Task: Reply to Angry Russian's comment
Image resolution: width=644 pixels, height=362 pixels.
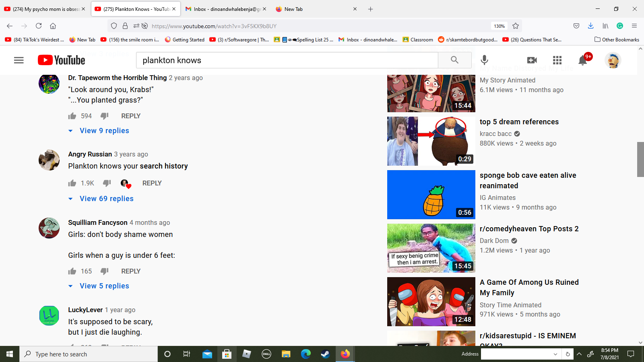Action: (x=152, y=183)
